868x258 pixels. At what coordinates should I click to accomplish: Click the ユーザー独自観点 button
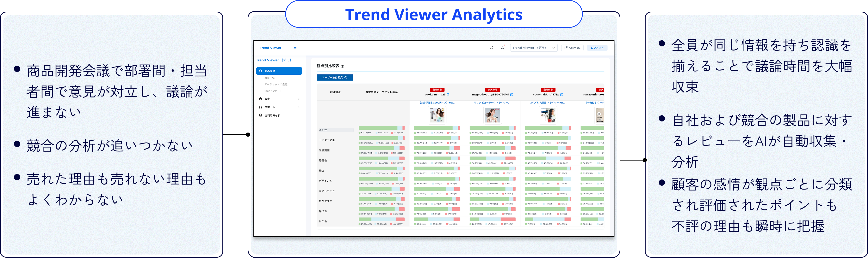coord(334,78)
